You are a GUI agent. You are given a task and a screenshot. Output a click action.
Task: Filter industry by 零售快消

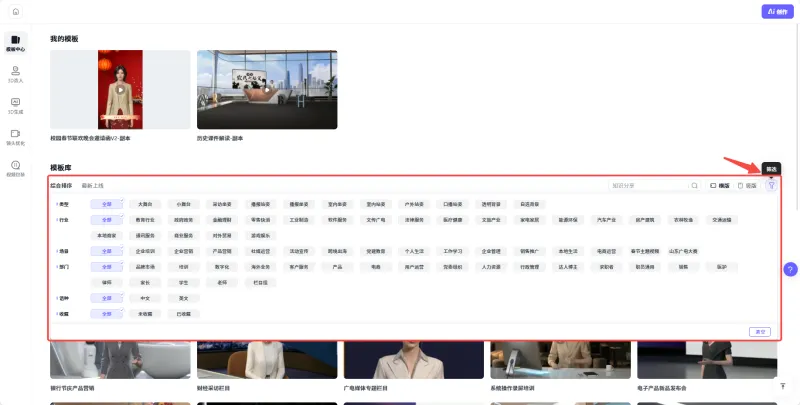tap(260, 220)
